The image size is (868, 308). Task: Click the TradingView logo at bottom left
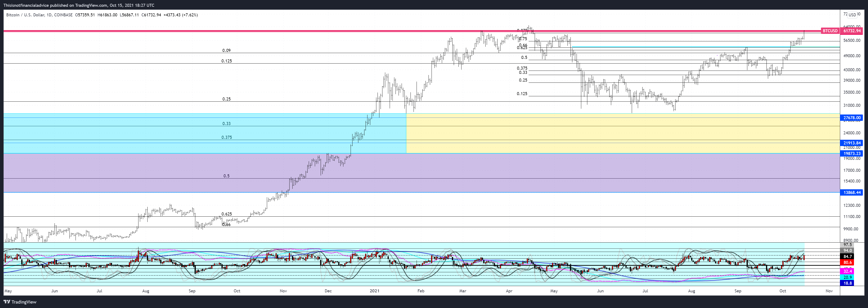point(20,302)
